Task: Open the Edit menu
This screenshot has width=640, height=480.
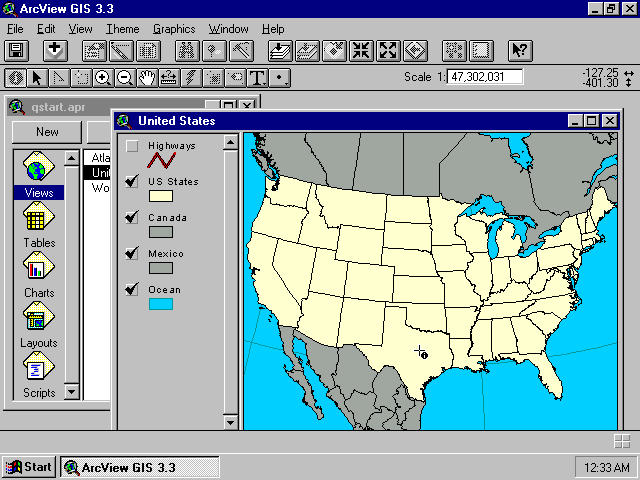Action: pos(46,29)
